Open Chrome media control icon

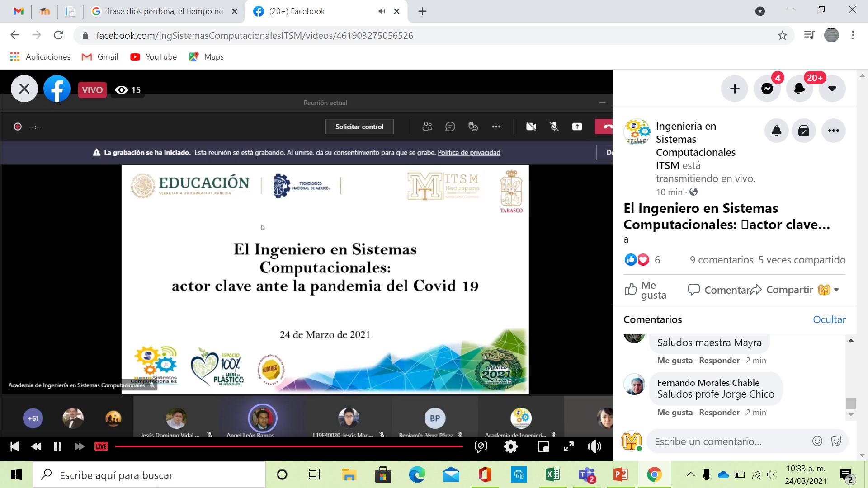(809, 35)
